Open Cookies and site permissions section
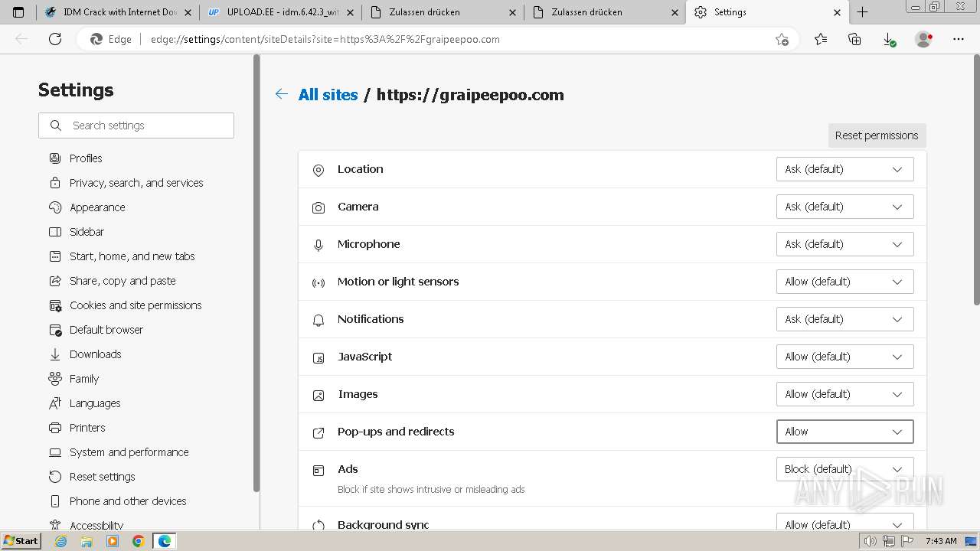 pyautogui.click(x=136, y=305)
